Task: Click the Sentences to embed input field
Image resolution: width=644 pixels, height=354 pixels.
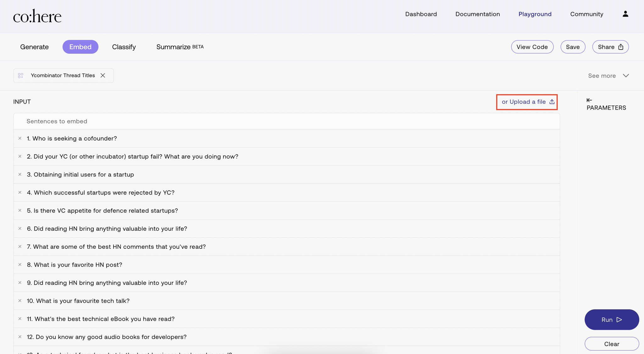Action: (286, 121)
